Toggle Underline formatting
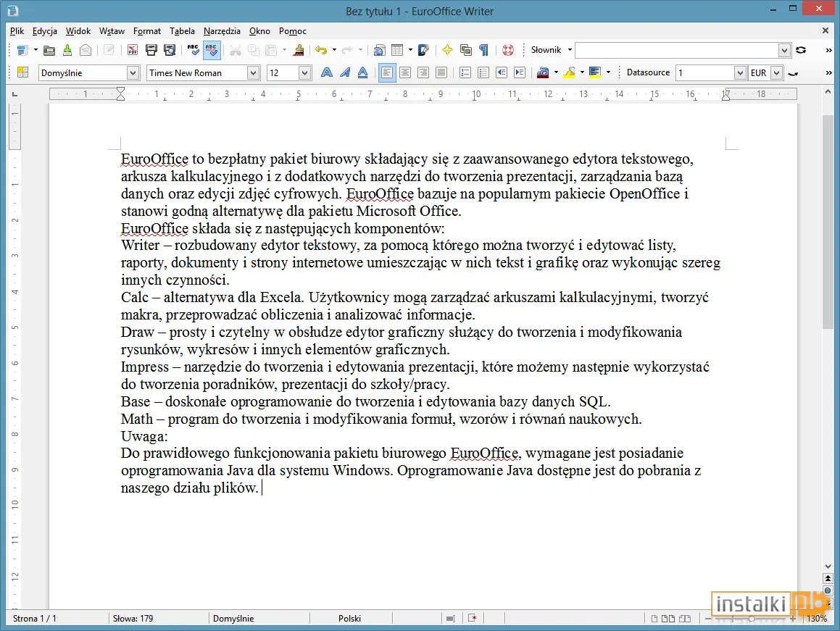Image resolution: width=840 pixels, height=631 pixels. (362, 72)
